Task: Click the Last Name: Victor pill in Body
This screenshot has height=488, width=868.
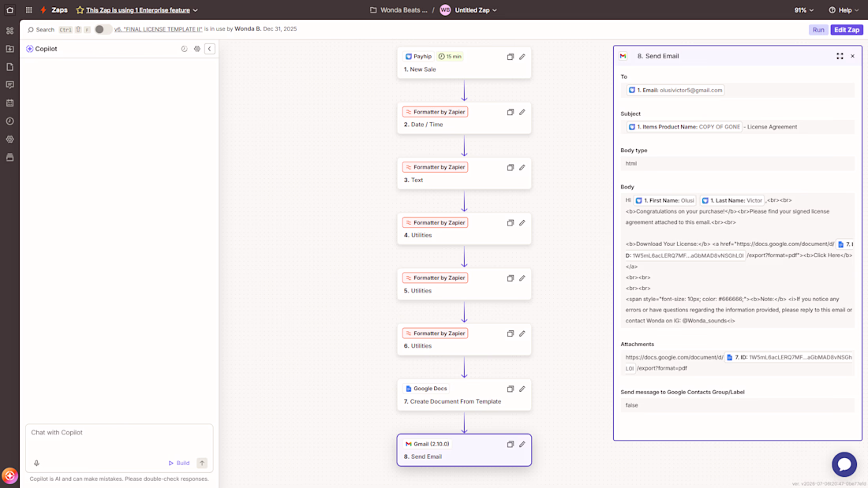Action: pos(731,200)
